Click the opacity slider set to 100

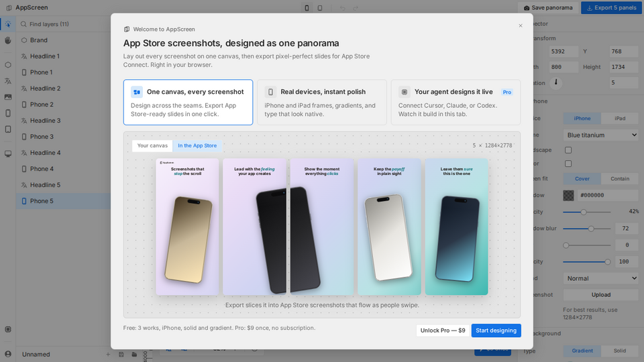[x=586, y=262]
